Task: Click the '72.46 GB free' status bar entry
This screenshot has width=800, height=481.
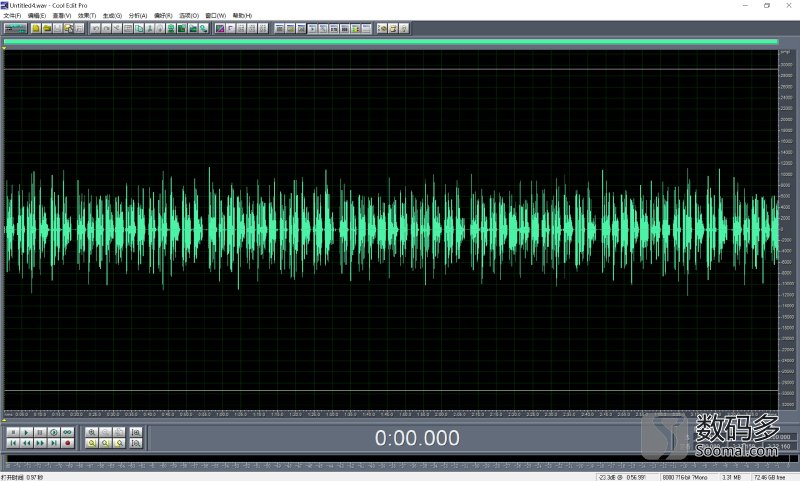Action: pyautogui.click(x=769, y=477)
